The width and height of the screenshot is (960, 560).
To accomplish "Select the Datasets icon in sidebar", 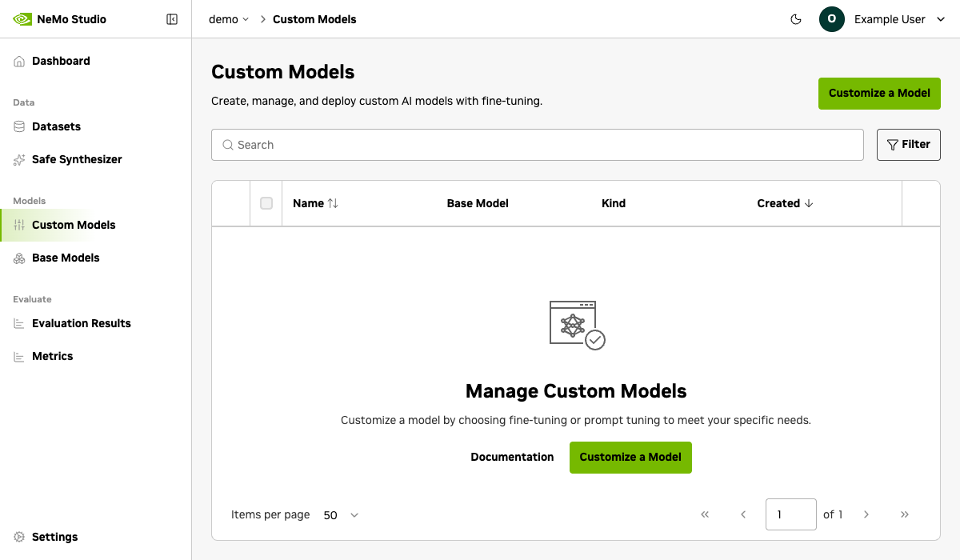I will (18, 126).
